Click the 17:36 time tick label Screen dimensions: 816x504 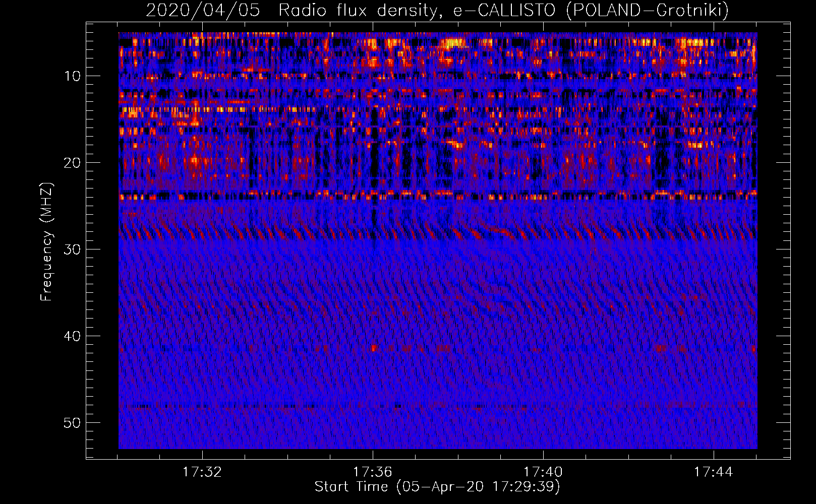tap(372, 472)
